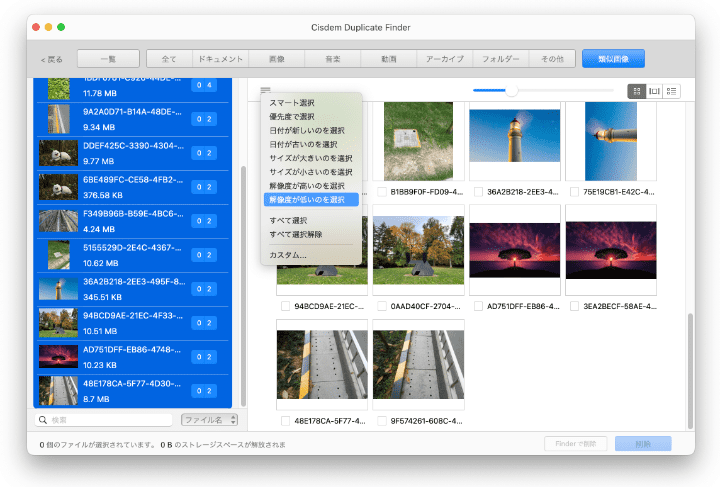Enable the checkbox for 48E178CA-5F77 image
720x487 pixels.
(x=286, y=421)
